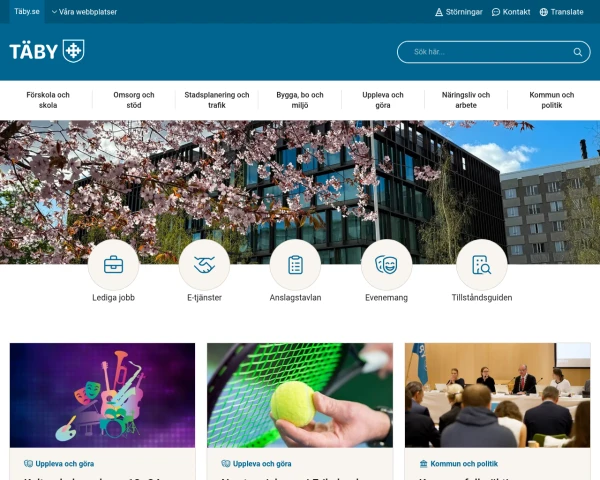The height and width of the screenshot is (480, 600).
Task: Focus the Sök här search field
Action: (x=494, y=52)
